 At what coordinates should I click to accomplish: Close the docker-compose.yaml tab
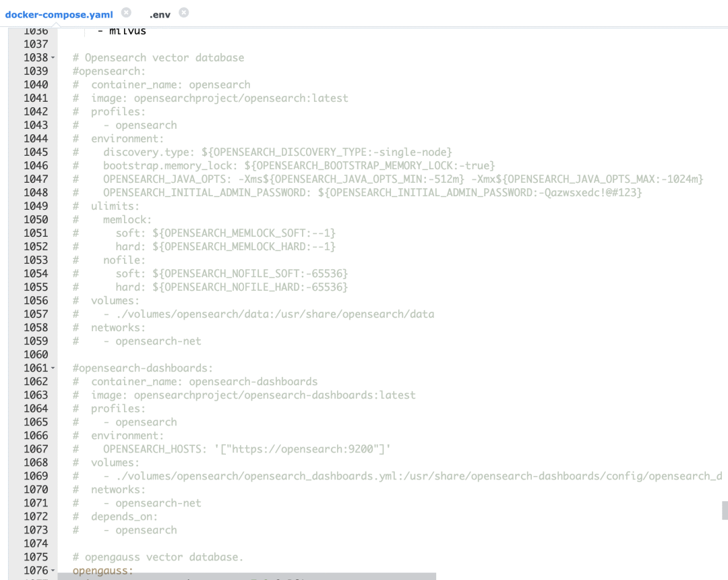click(126, 13)
